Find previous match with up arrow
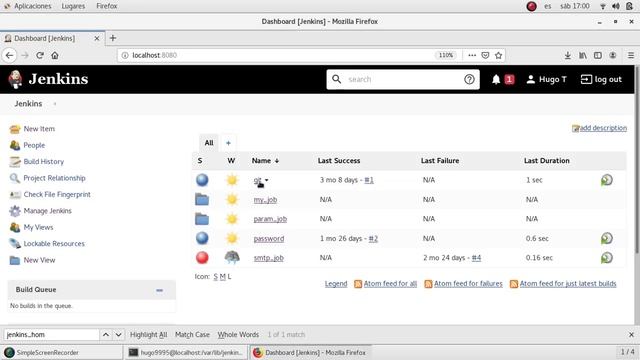The image size is (640, 360). click(x=106, y=335)
